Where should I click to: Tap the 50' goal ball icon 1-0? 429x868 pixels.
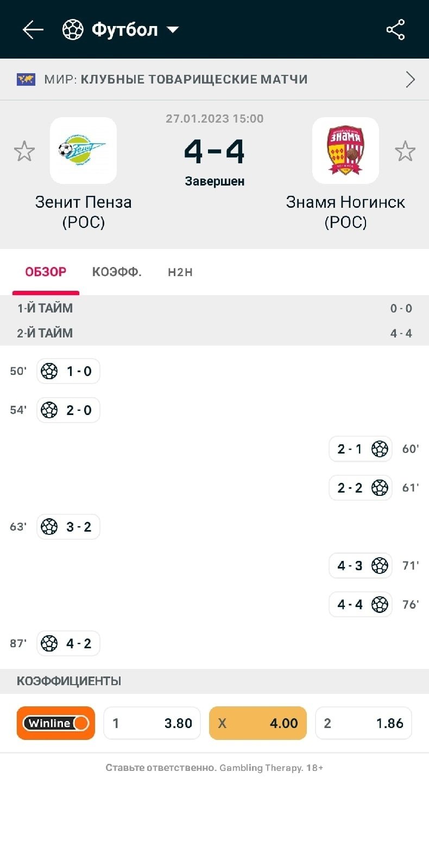click(49, 371)
